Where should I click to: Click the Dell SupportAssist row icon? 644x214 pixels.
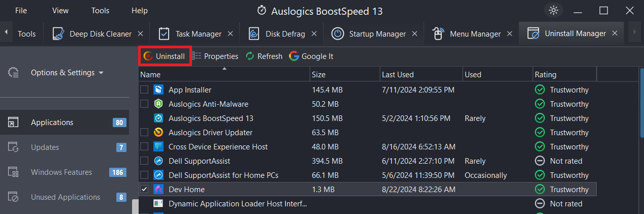point(158,161)
